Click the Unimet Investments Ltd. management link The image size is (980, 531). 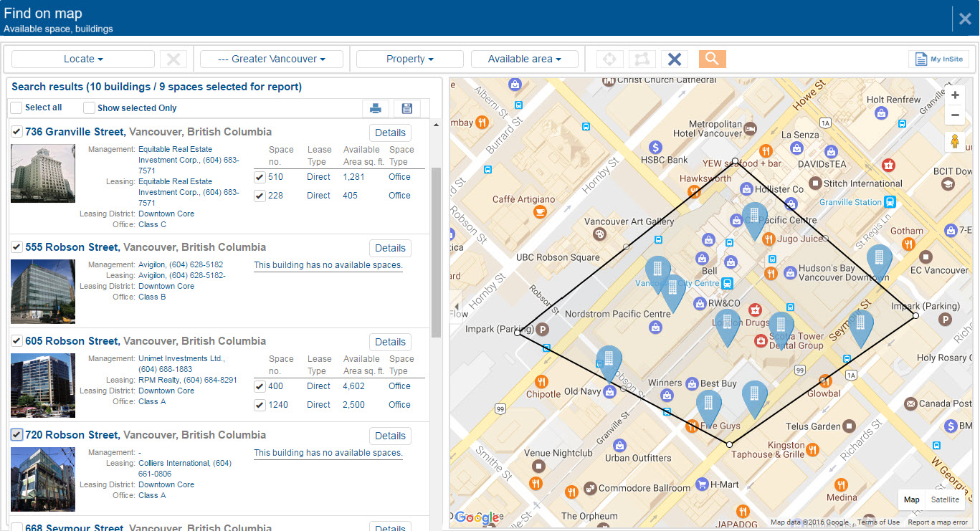tap(181, 358)
